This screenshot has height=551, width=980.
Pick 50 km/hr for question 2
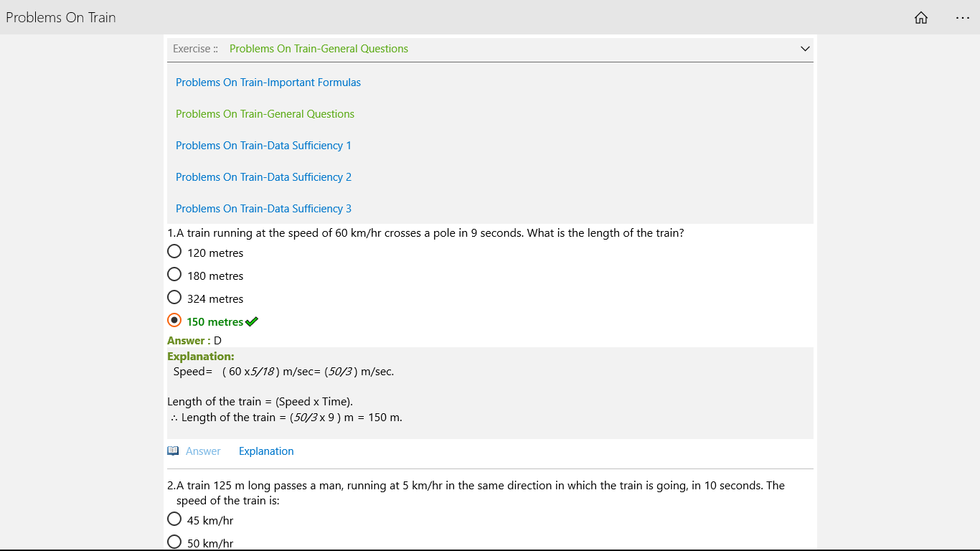coord(174,542)
